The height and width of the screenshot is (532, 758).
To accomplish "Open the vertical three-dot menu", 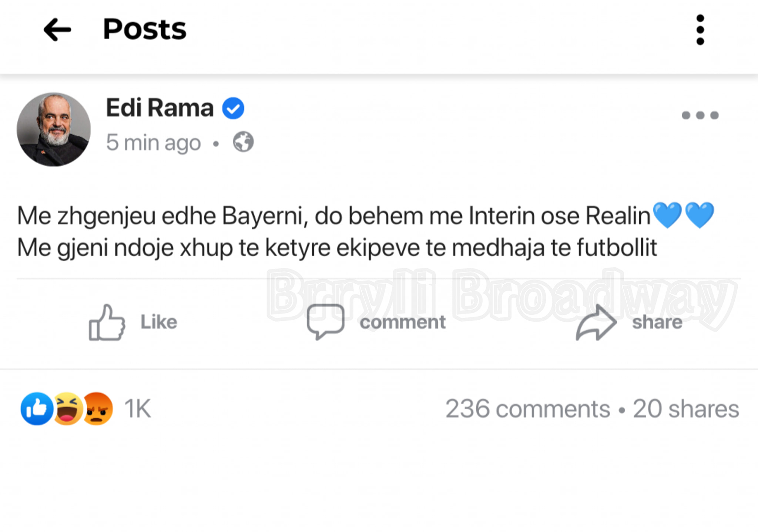I will (x=700, y=30).
